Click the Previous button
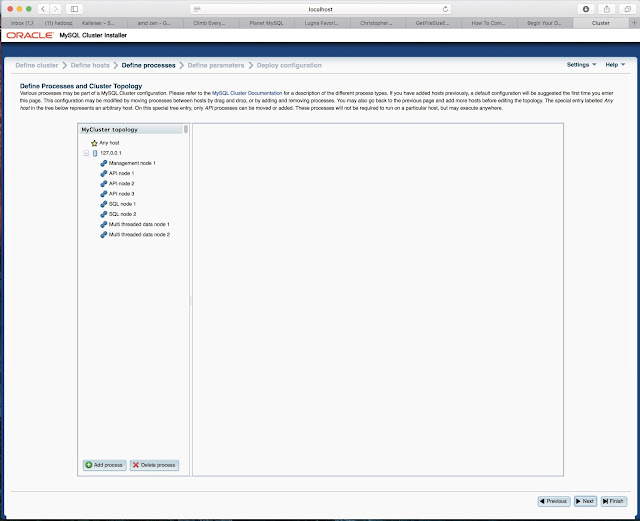The height and width of the screenshot is (521, 640). click(x=554, y=501)
